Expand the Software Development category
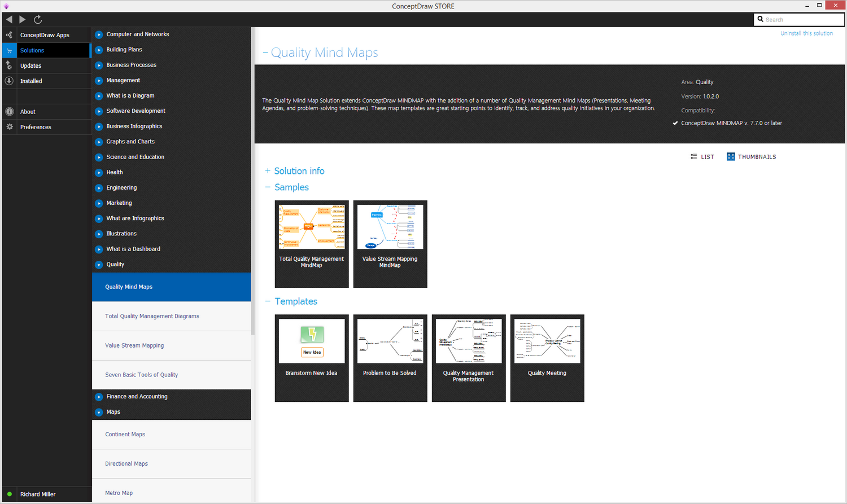The width and height of the screenshot is (847, 504). [x=99, y=111]
